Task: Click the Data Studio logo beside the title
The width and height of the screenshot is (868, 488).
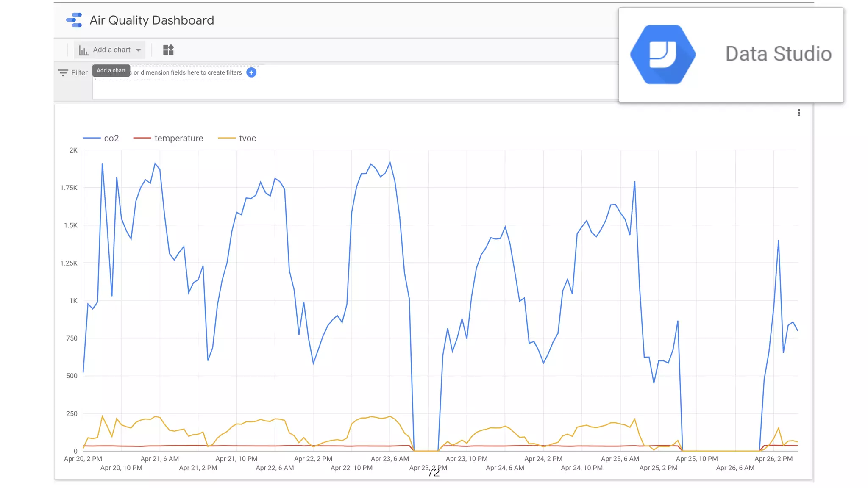Action: 74,20
